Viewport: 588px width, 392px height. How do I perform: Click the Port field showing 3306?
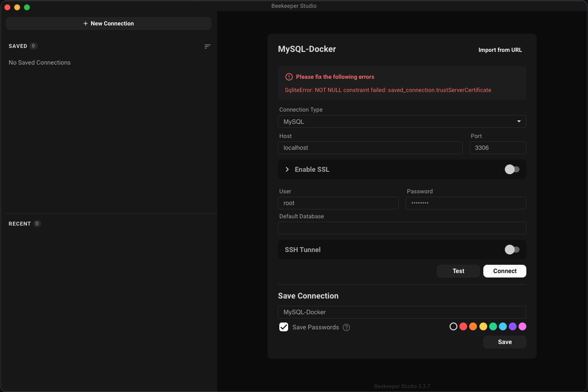[498, 148]
